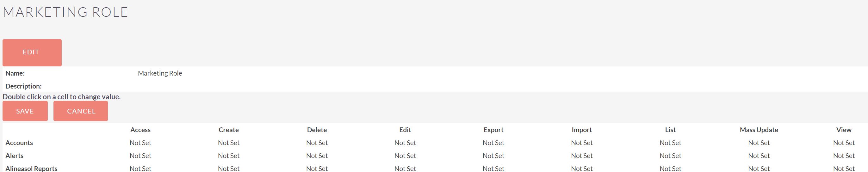Select the Alerts Delete permission cell
This screenshot has height=172, width=868.
317,156
